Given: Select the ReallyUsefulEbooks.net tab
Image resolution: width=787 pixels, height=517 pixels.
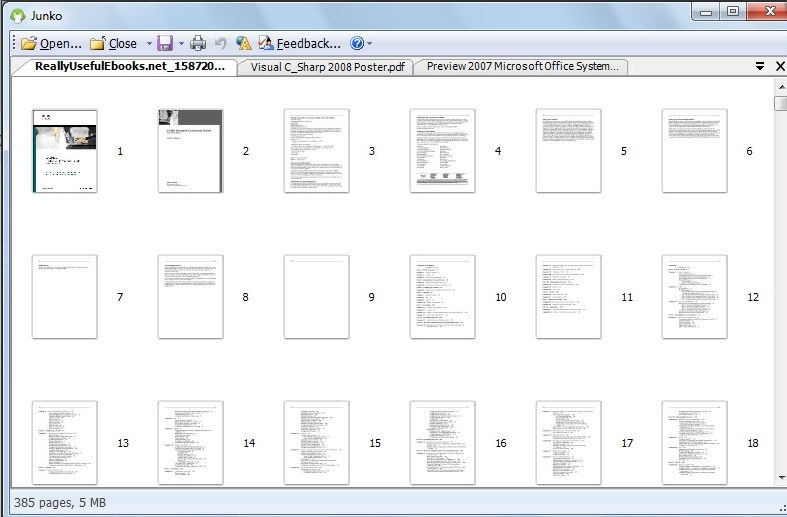Looking at the screenshot, I should [129, 66].
